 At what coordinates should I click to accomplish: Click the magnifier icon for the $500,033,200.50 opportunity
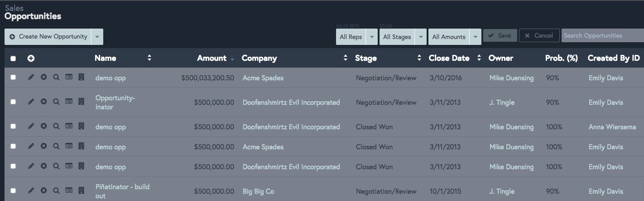tap(56, 78)
